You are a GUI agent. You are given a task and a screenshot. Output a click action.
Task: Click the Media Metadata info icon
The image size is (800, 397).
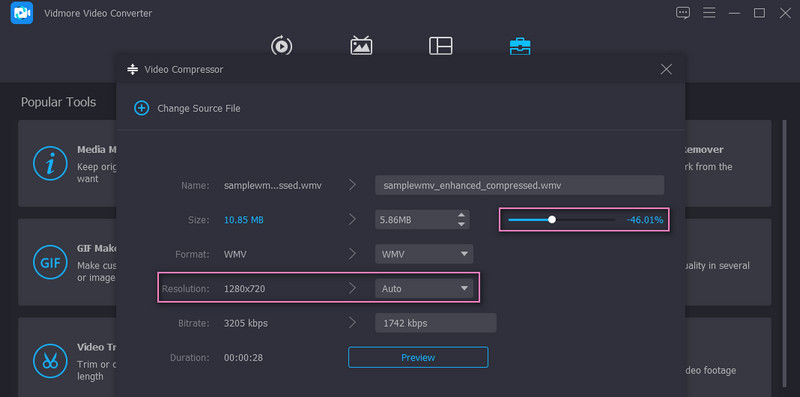(50, 163)
